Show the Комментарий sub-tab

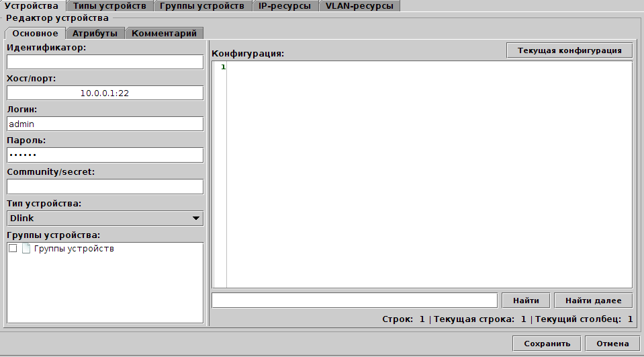click(164, 33)
